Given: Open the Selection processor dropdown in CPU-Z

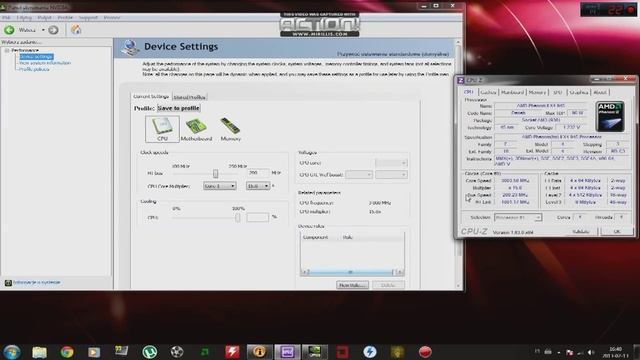Looking at the screenshot, I should pos(518,218).
